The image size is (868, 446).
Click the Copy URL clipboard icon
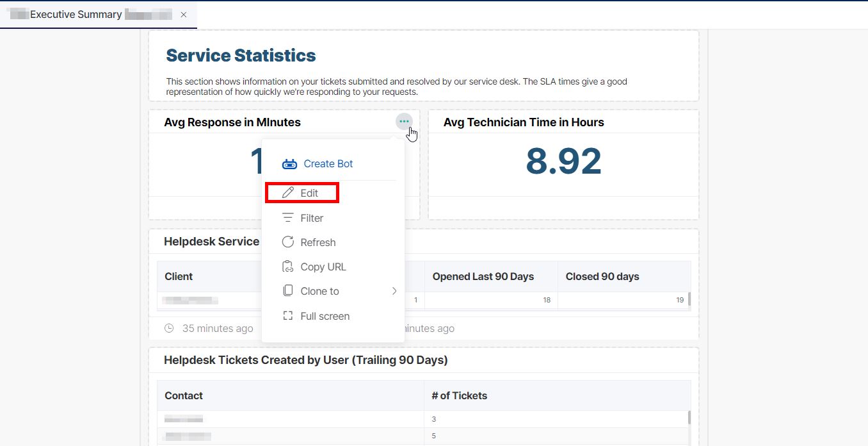click(x=288, y=267)
